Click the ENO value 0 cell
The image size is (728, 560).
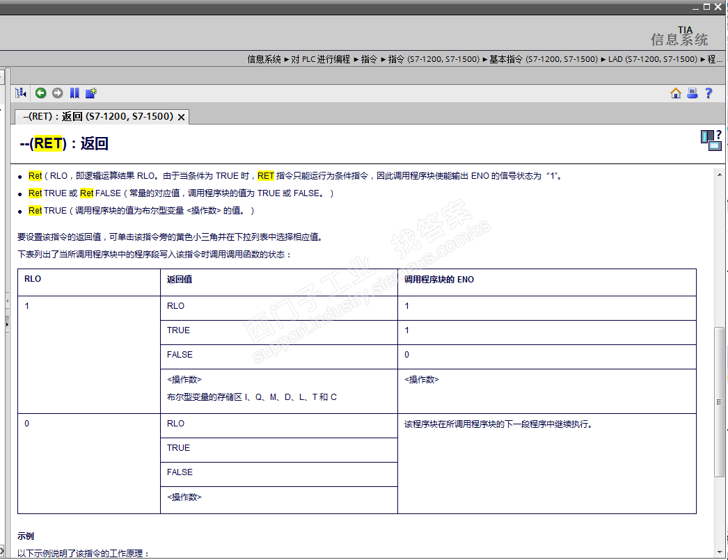click(547, 357)
